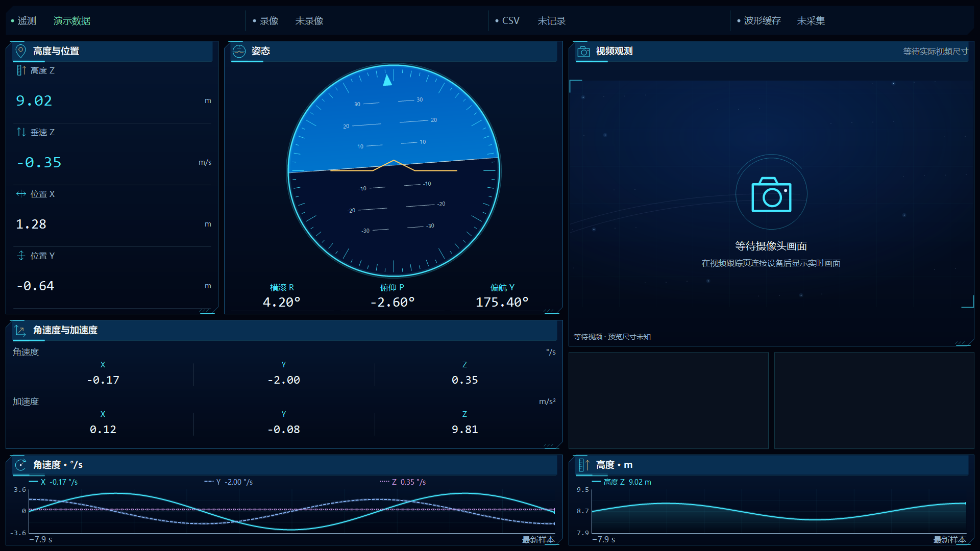Click the up-down arrows icon beside 垂速 Z
Viewport: 980px width, 551px height.
coord(21,132)
